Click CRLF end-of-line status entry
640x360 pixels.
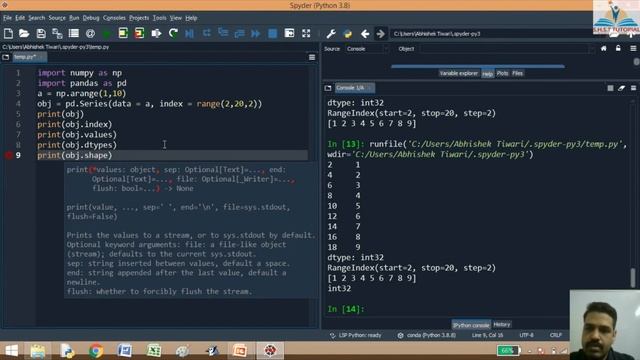click(556, 335)
